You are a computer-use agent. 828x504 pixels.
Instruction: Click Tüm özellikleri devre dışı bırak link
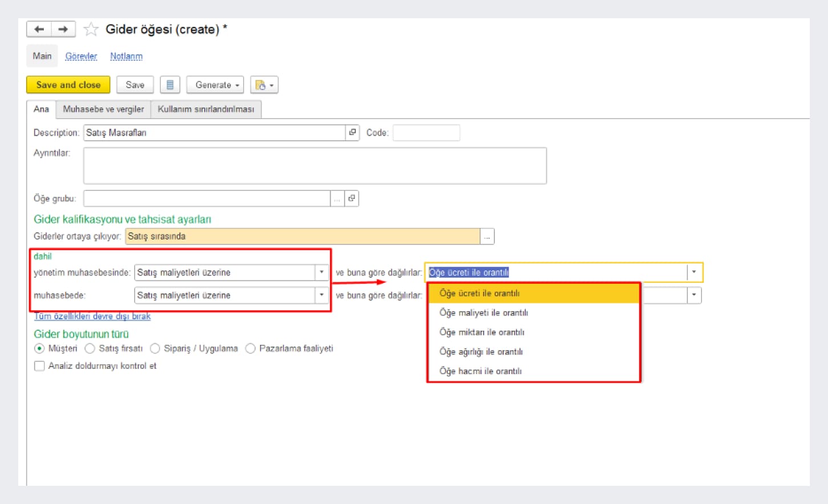(92, 316)
